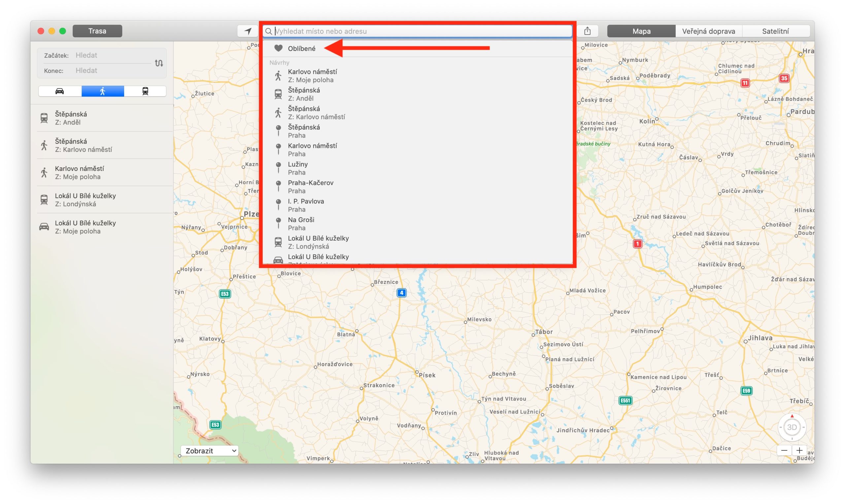Image resolution: width=845 pixels, height=504 pixels.
Task: Switch to the Mapa view tab
Action: (641, 31)
